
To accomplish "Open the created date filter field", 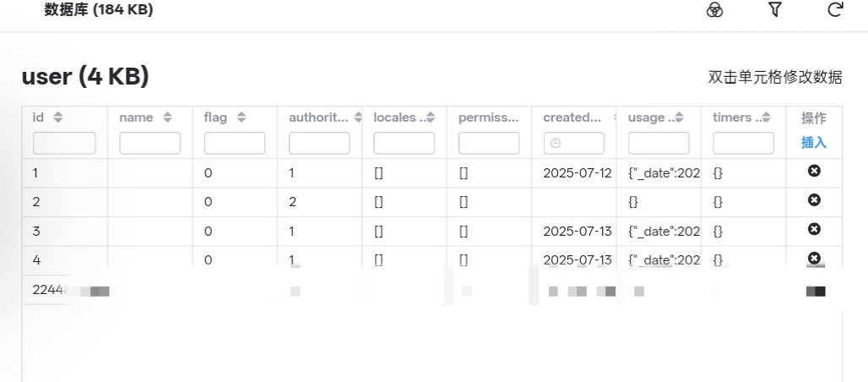I will pos(574,143).
